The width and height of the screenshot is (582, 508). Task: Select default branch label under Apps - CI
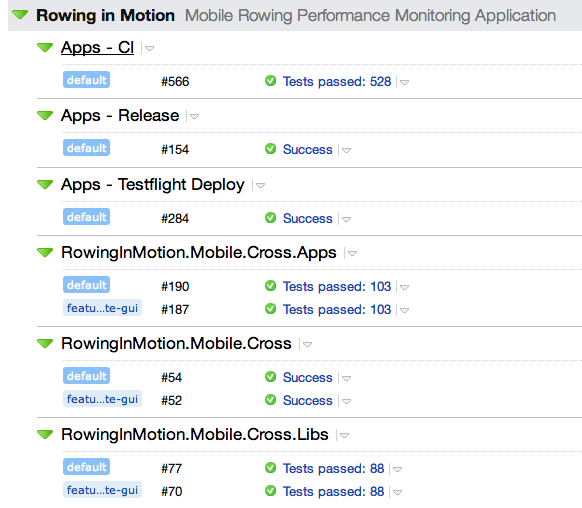86,80
